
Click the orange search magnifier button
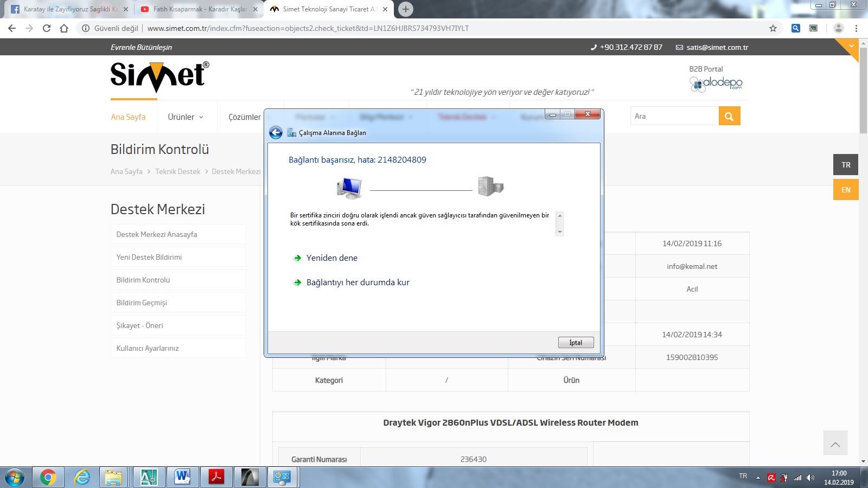tap(729, 116)
